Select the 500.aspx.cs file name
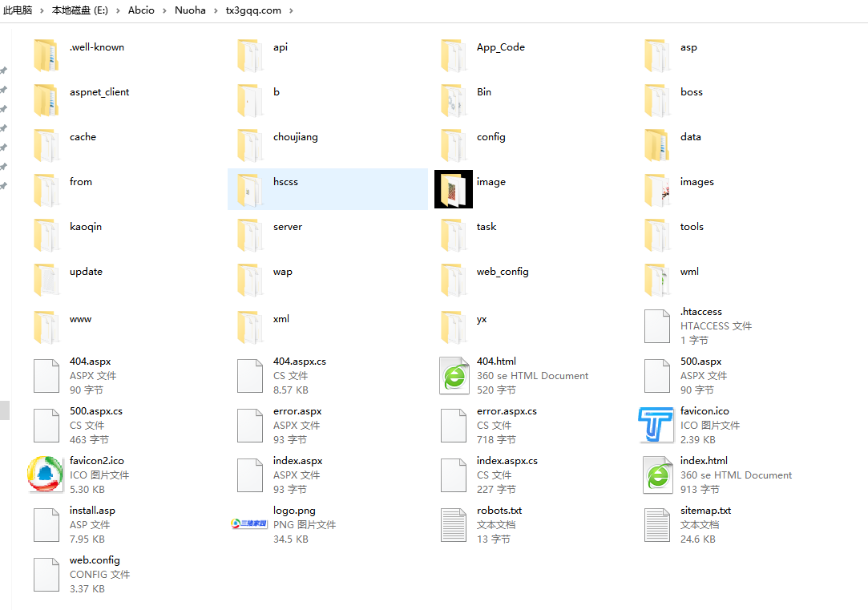Image resolution: width=868 pixels, height=610 pixels. (96, 411)
